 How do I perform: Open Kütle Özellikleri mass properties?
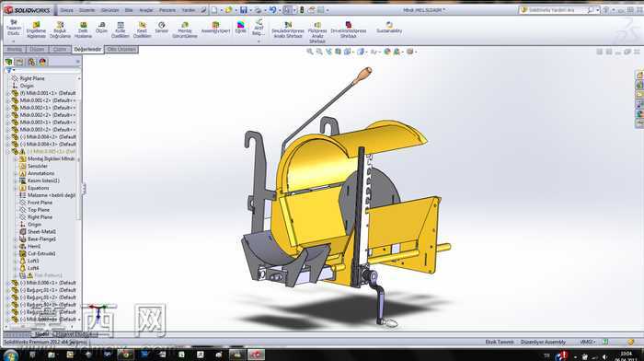point(120,30)
